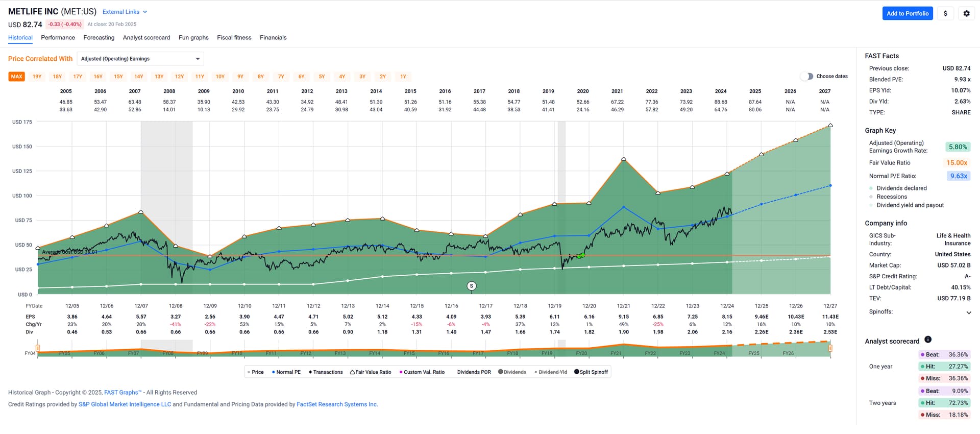980x434 pixels.
Task: Open the Financials tab
Action: click(273, 38)
